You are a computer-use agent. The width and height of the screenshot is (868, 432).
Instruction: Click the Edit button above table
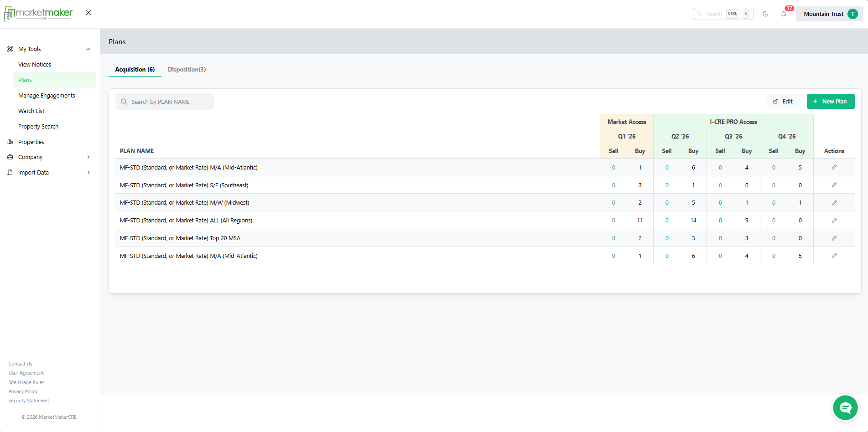(783, 102)
